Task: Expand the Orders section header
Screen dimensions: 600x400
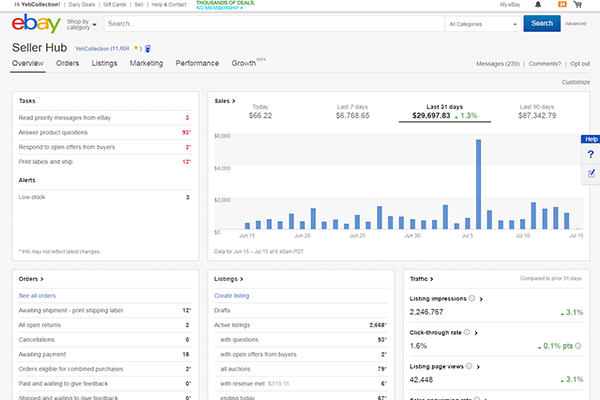Action: pyautogui.click(x=31, y=279)
